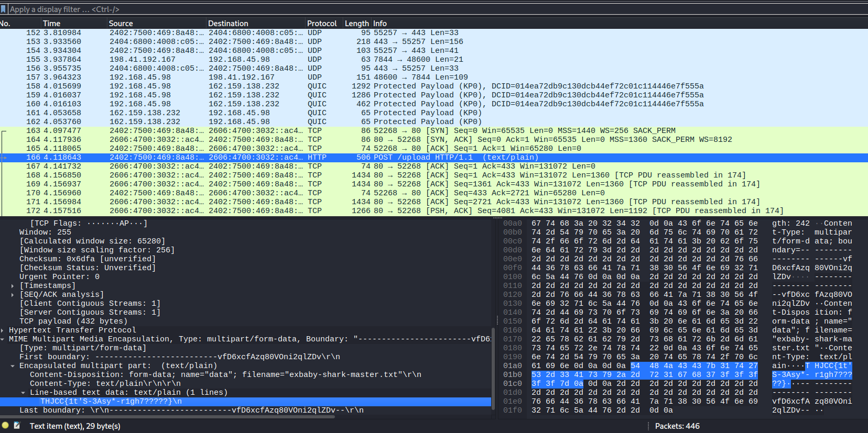868x433 pixels.
Task: Select TCP packet 169 with Seq=1361
Action: (434, 184)
